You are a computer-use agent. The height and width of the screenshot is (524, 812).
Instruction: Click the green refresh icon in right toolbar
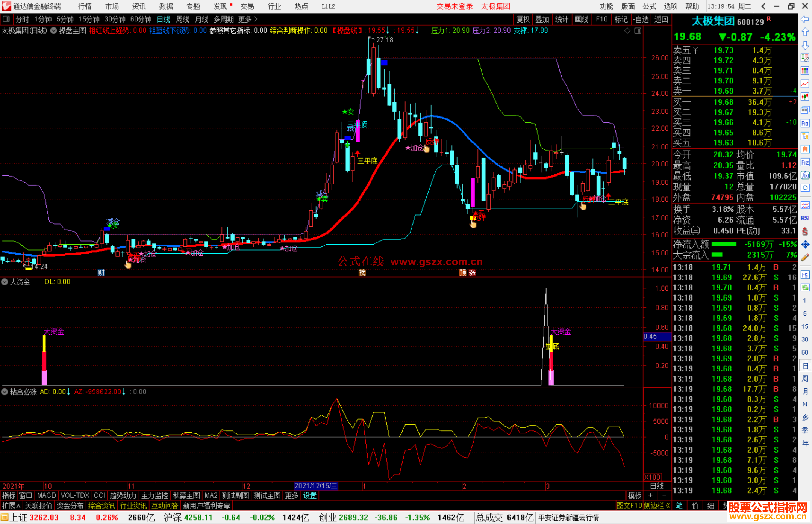805,288
